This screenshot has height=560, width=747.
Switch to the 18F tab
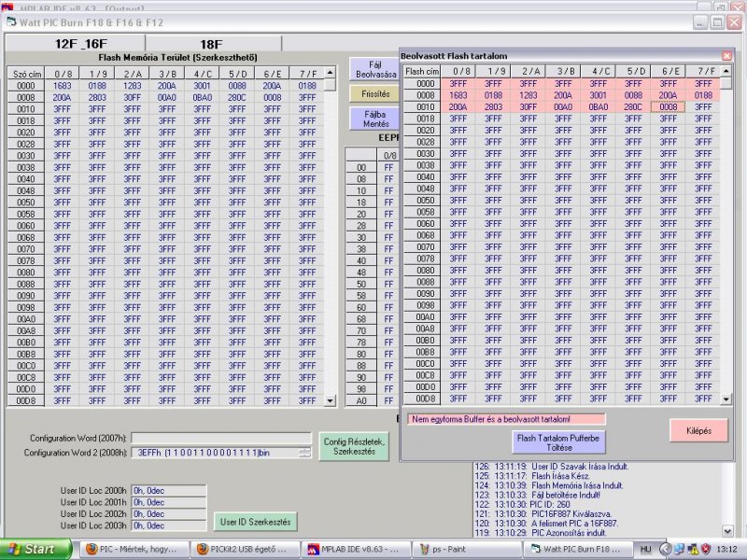tap(214, 43)
